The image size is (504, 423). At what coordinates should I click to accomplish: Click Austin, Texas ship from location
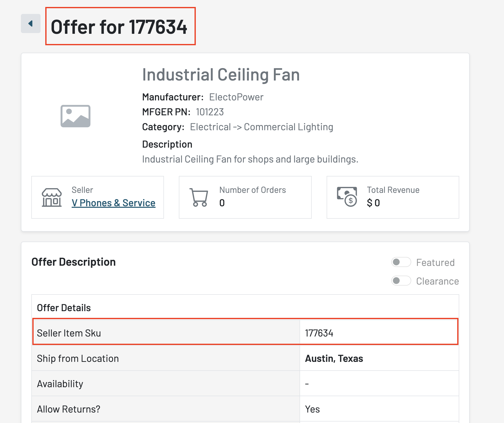point(334,358)
